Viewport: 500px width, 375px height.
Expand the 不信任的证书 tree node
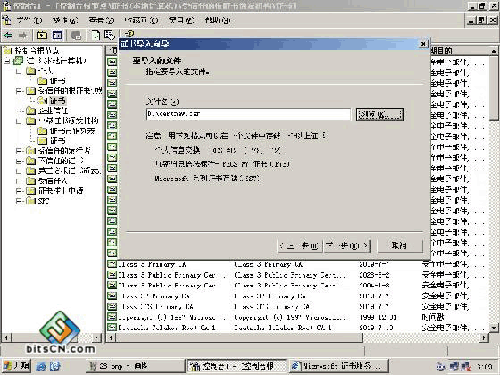pos(19,161)
